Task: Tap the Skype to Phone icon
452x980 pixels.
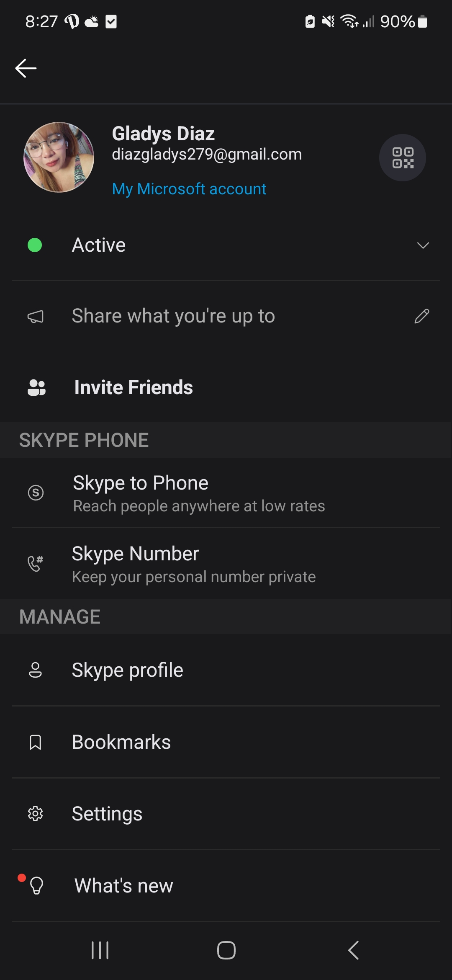Action: [36, 493]
